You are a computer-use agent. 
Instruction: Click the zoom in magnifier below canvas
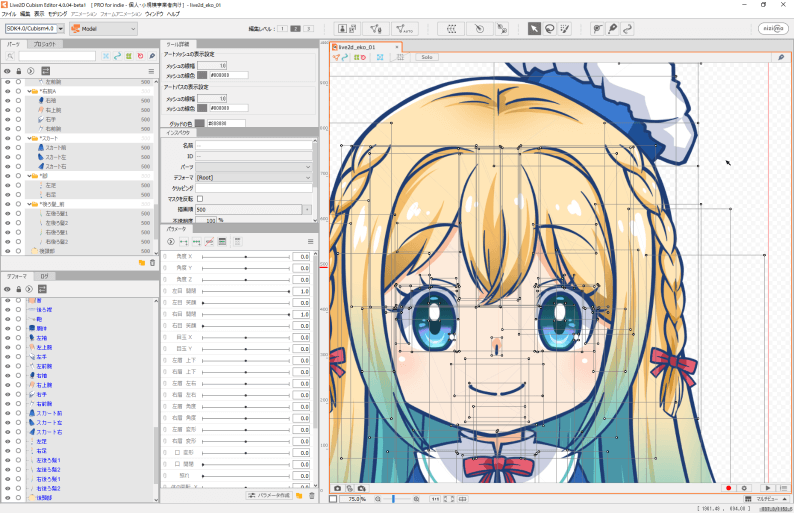click(416, 499)
